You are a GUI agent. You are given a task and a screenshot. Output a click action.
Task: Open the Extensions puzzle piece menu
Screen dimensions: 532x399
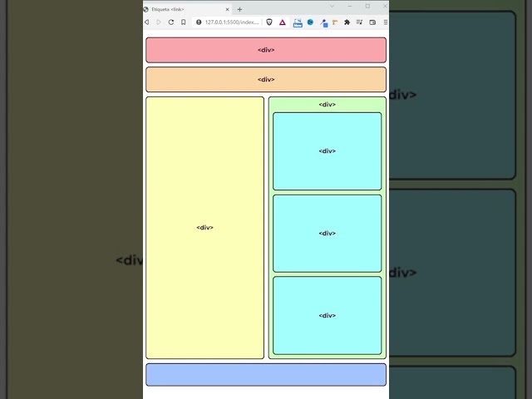pyautogui.click(x=347, y=22)
